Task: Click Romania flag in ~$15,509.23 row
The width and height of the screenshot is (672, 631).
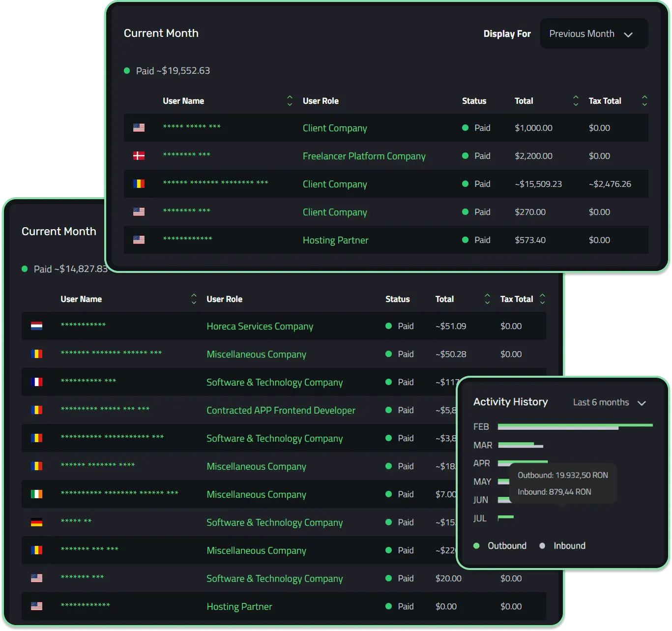Action: (x=139, y=184)
